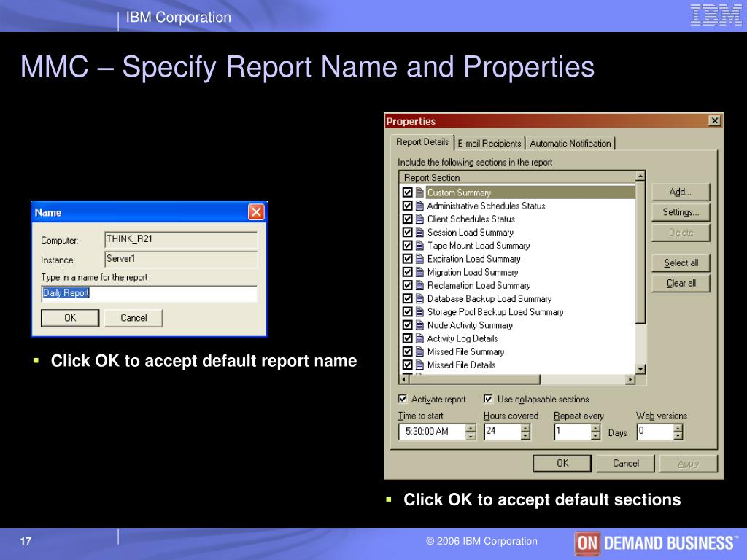The width and height of the screenshot is (747, 560).
Task: Click the report name input field
Action: [x=150, y=293]
